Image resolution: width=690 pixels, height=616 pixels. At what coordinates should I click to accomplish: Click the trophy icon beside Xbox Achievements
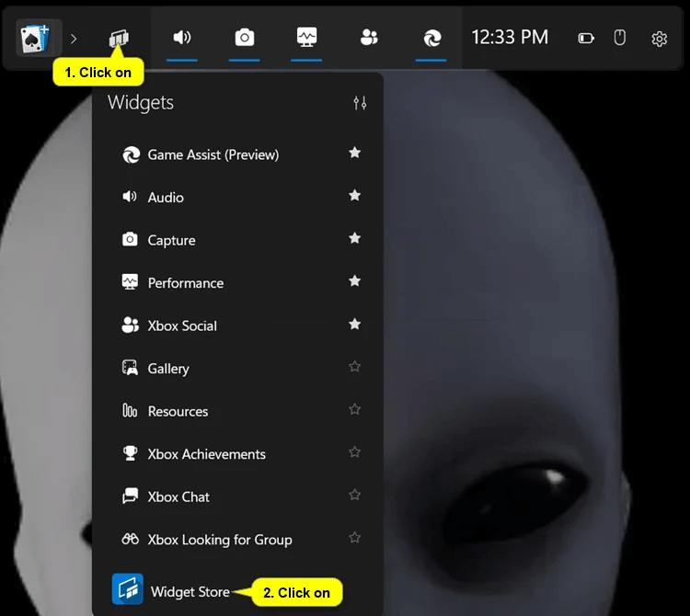point(130,453)
